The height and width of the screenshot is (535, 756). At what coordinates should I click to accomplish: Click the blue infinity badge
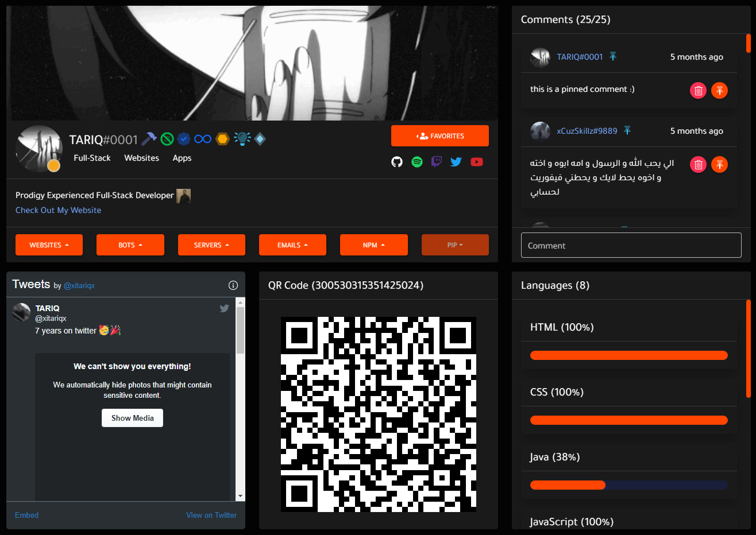203,139
